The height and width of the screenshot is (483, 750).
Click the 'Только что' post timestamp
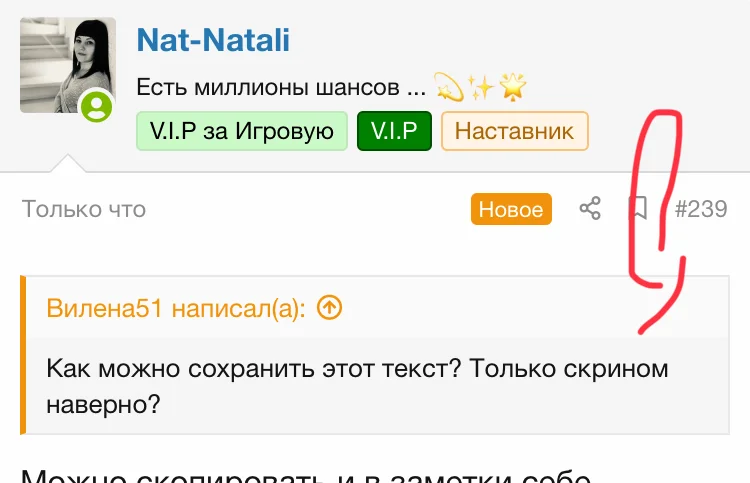(x=84, y=209)
